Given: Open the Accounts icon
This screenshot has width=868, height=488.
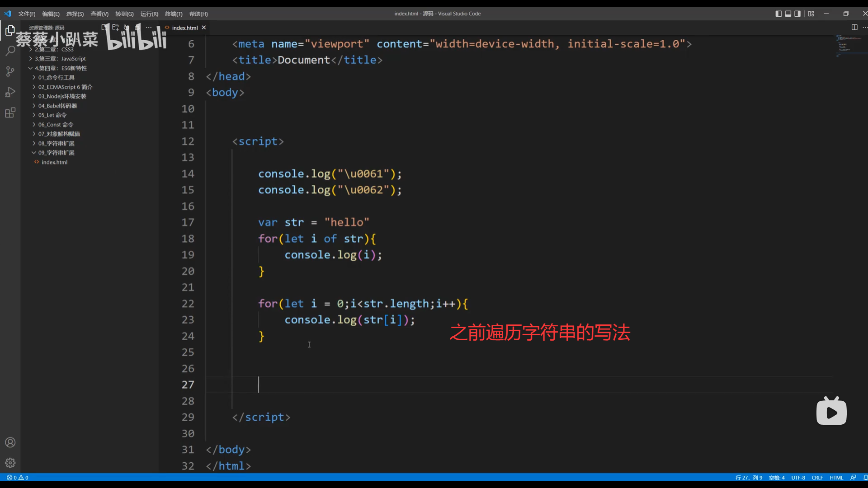Looking at the screenshot, I should 10,442.
